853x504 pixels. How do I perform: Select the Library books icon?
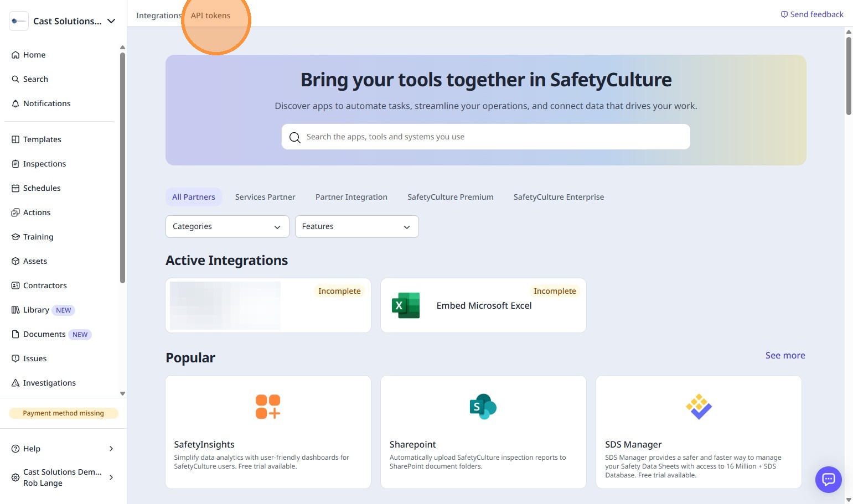(15, 310)
